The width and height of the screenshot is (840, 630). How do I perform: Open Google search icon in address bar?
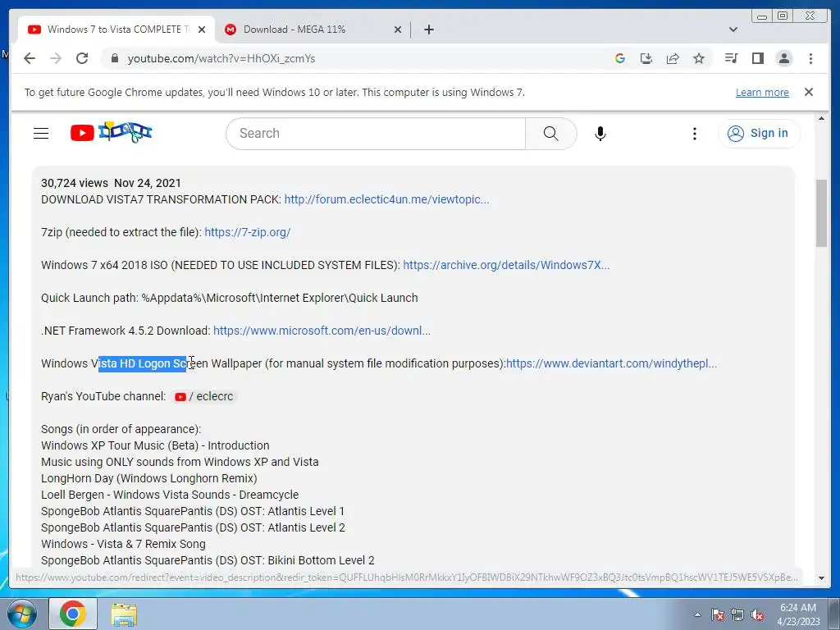(620, 58)
